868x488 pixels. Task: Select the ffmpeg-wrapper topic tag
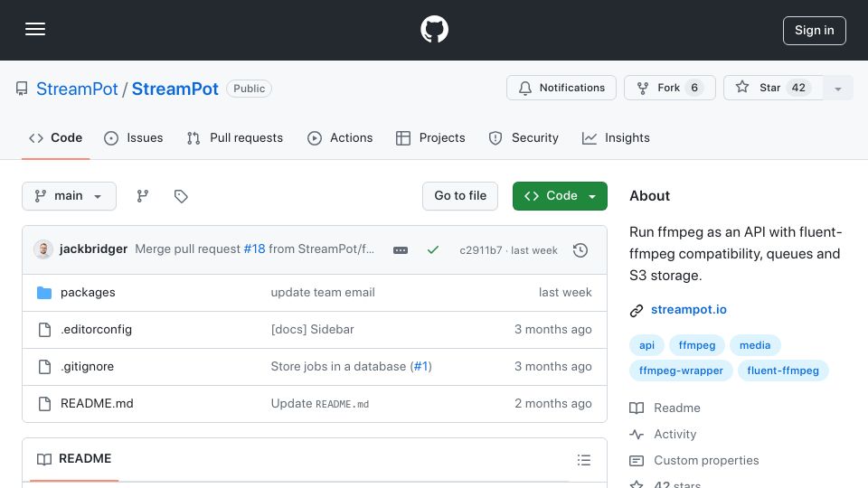click(681, 371)
